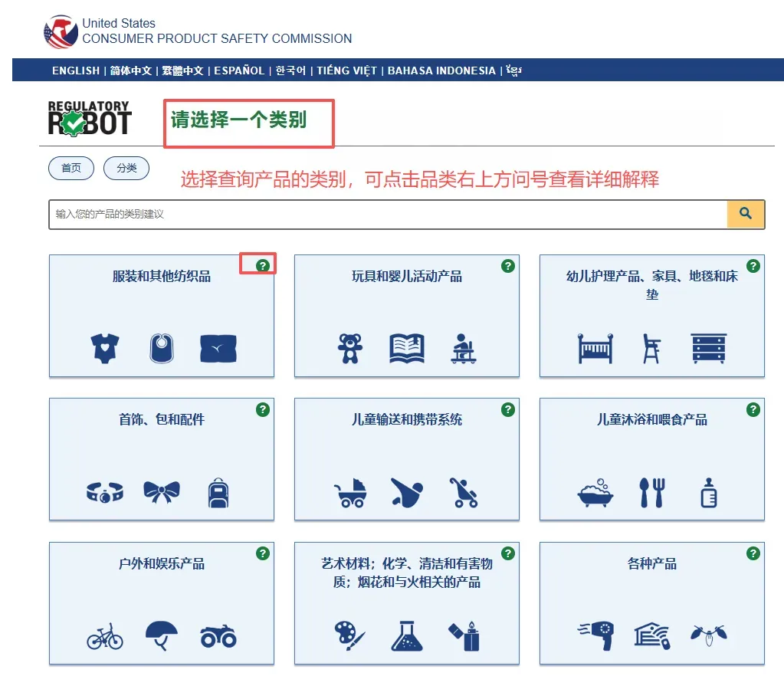Click the Consumer Product Safety Commission title
784x676 pixels.
click(217, 38)
